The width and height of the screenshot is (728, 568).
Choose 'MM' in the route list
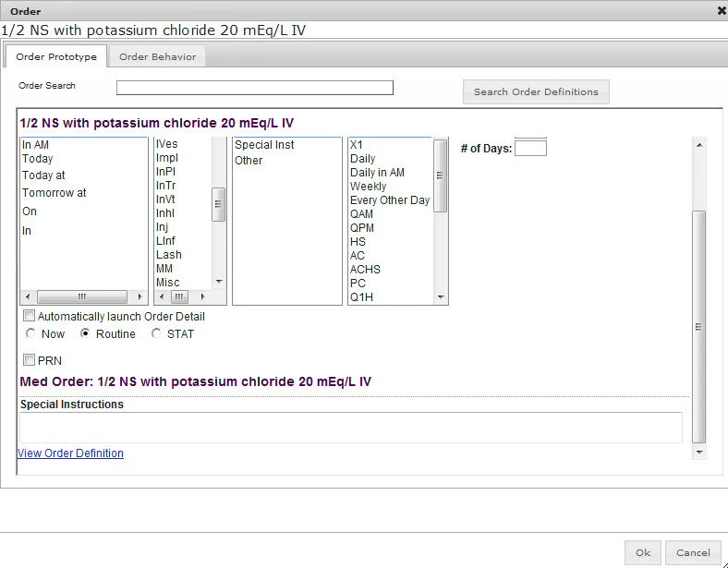[x=164, y=269]
